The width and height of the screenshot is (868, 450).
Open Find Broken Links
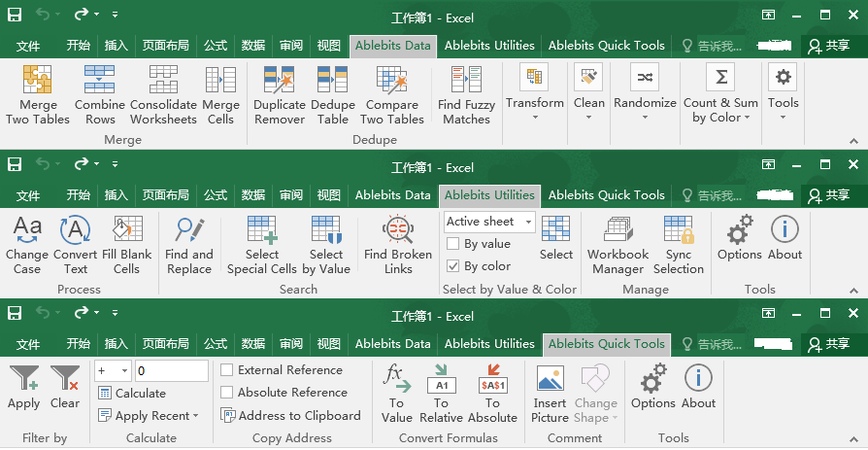pos(398,230)
